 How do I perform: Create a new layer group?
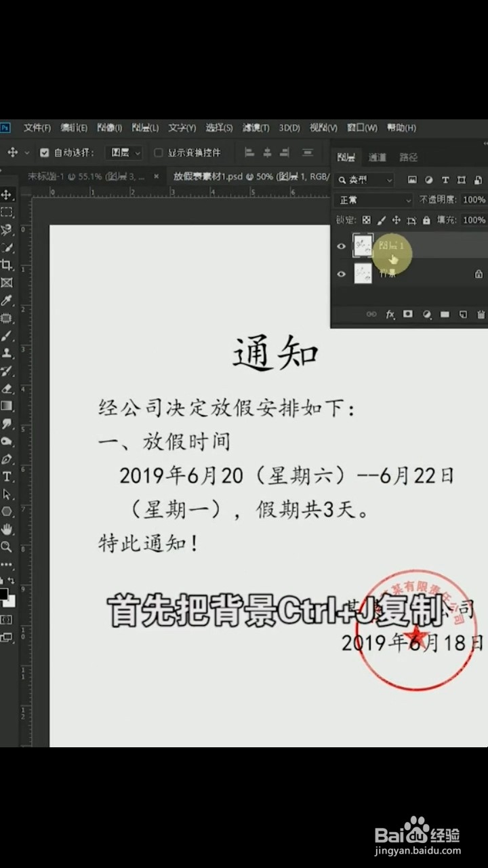pyautogui.click(x=445, y=315)
